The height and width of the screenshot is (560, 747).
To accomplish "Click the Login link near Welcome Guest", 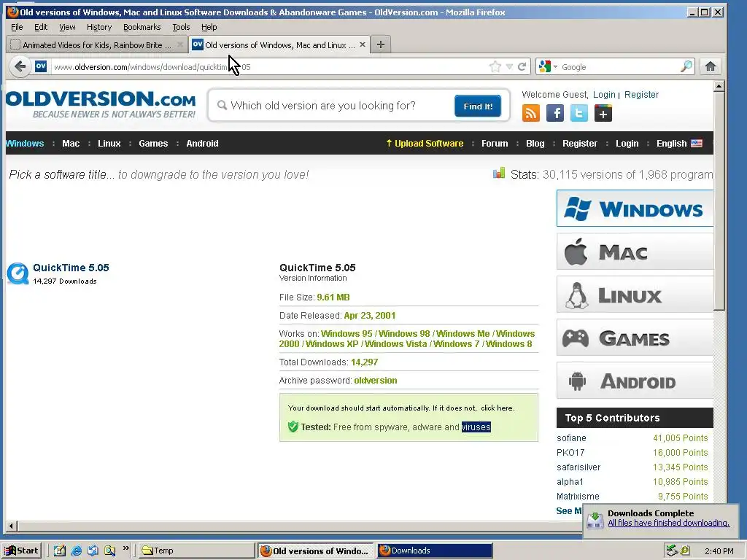I will click(x=604, y=94).
